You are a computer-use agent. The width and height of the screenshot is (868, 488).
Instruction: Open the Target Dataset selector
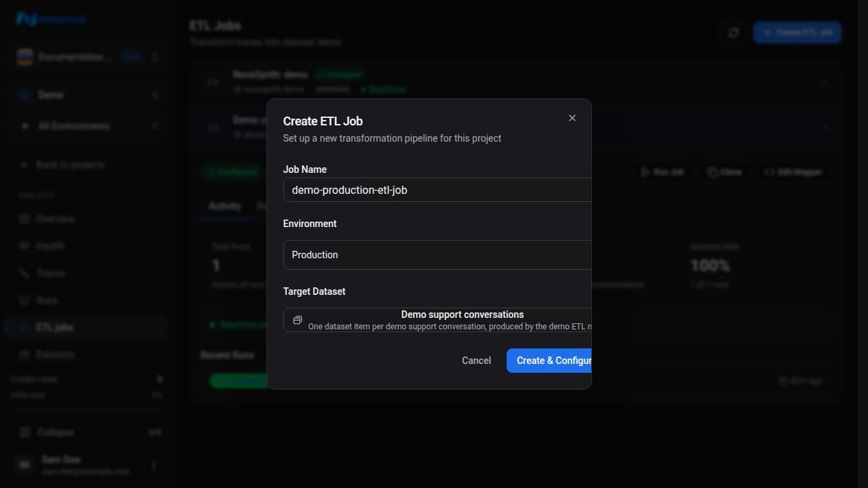pyautogui.click(x=437, y=320)
